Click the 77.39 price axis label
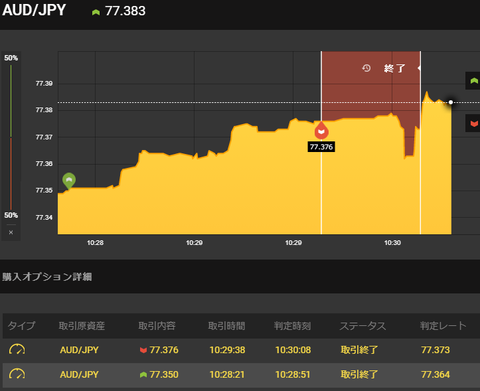 [x=44, y=83]
